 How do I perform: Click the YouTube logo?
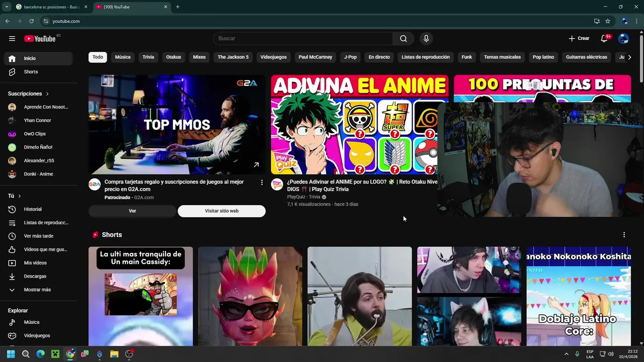pos(40,39)
